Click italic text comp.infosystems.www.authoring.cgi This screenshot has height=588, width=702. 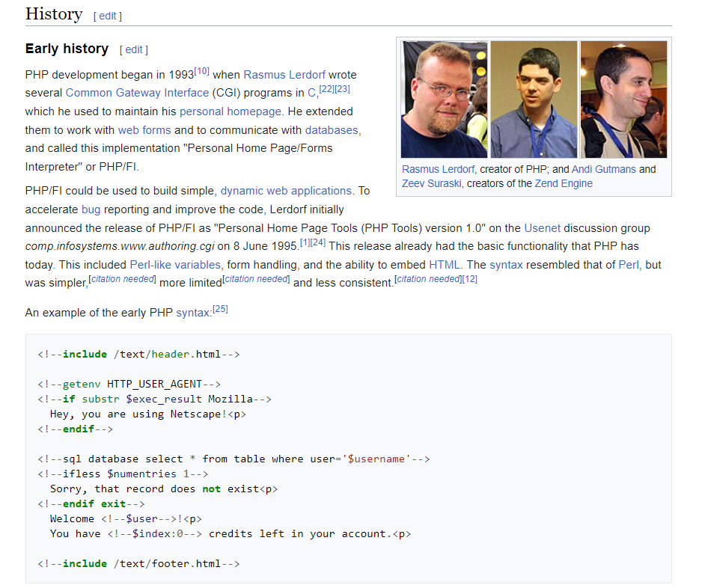[x=120, y=247]
